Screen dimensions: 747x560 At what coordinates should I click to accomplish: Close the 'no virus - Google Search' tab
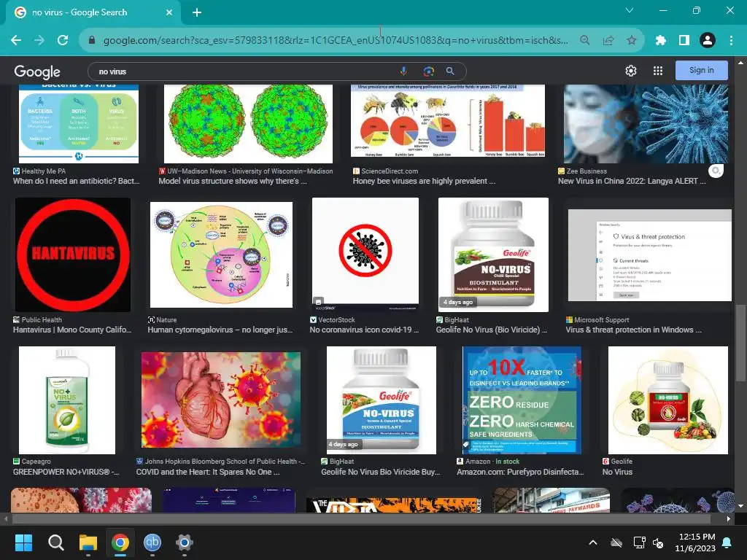tap(169, 12)
